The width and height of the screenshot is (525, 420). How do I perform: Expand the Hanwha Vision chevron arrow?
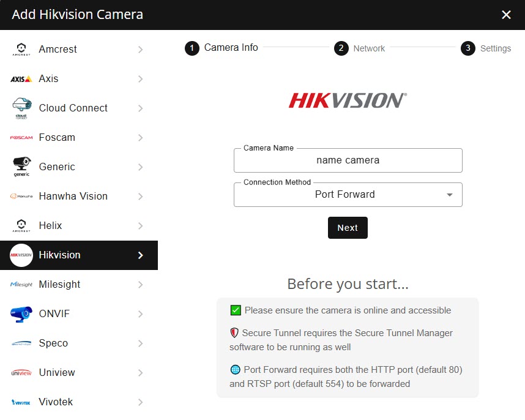141,197
